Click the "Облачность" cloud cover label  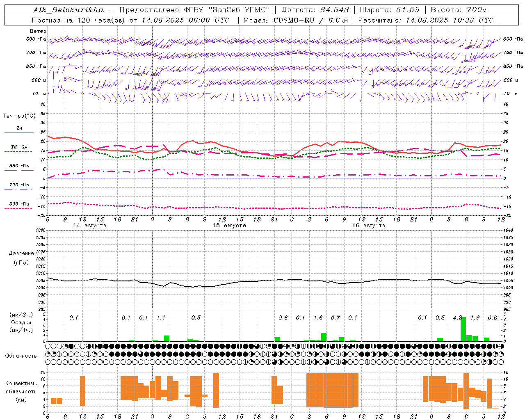click(x=21, y=356)
